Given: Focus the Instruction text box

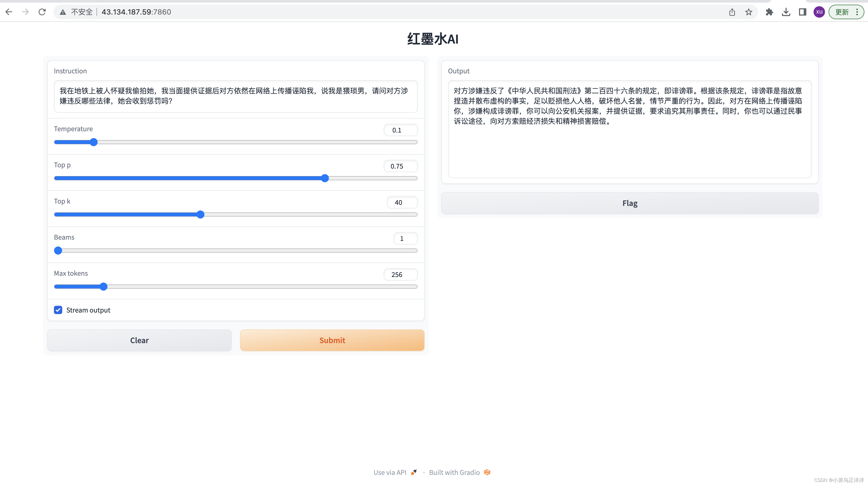Looking at the screenshot, I should [x=235, y=96].
